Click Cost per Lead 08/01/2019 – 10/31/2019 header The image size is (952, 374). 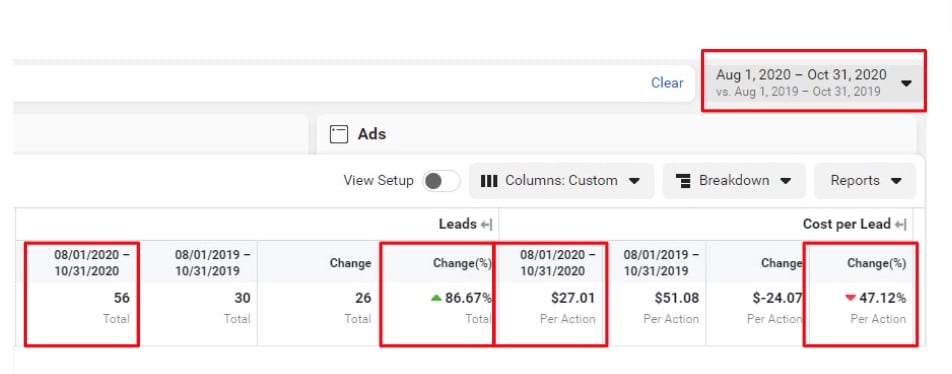[x=661, y=262]
